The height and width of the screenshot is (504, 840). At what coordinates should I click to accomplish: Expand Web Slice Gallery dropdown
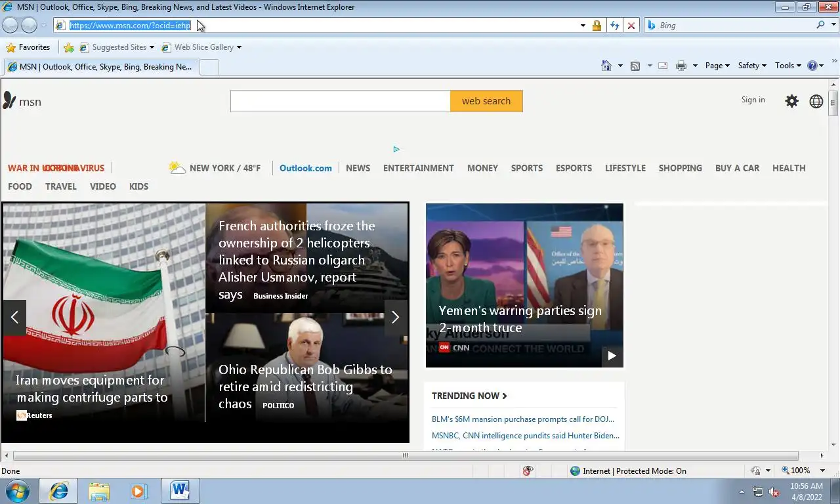pos(239,47)
